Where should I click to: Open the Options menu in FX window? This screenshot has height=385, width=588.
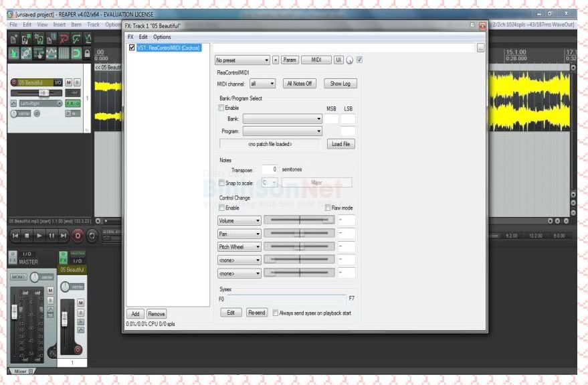coord(162,37)
